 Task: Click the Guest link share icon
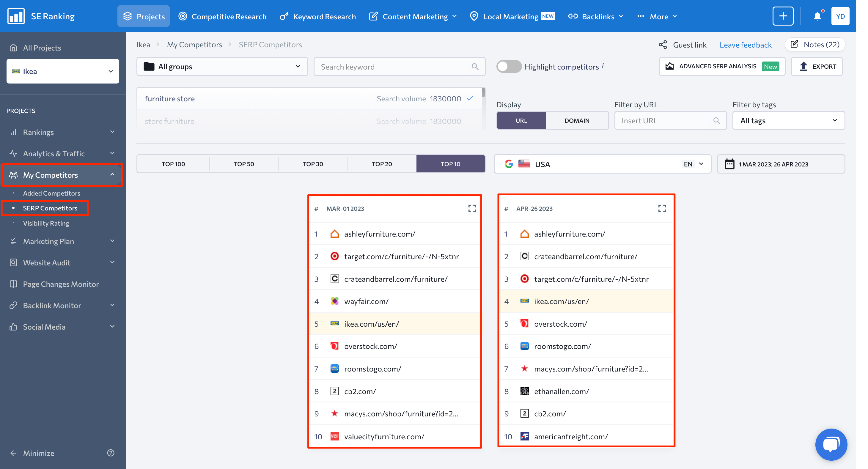(663, 45)
